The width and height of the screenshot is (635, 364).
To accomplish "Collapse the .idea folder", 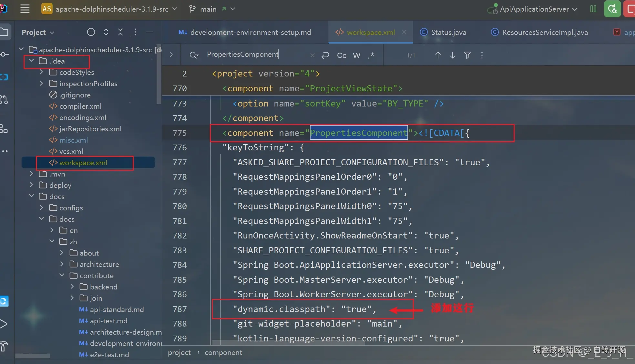I will (32, 61).
